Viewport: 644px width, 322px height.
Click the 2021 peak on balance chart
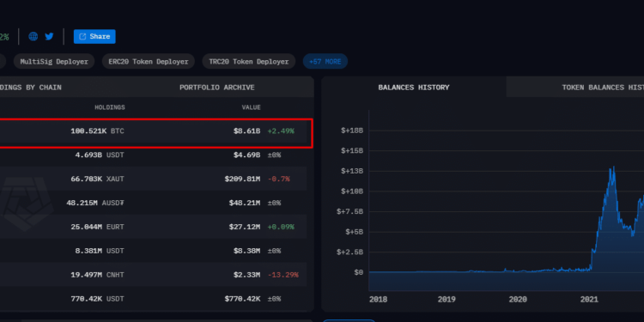tap(614, 167)
